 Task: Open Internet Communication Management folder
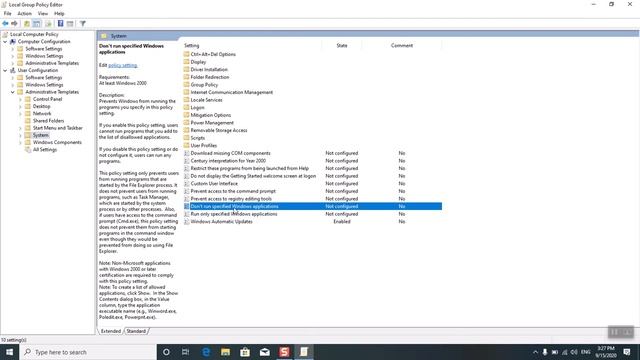click(232, 92)
